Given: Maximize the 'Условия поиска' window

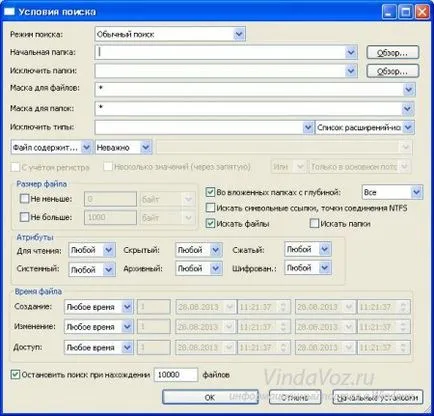Looking at the screenshot, I should click(406, 12).
